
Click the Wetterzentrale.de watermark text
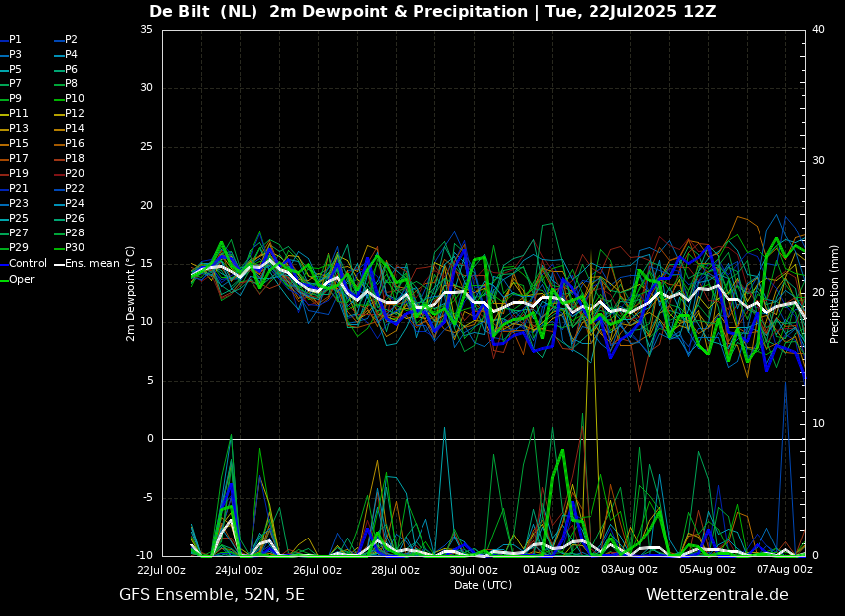718,595
